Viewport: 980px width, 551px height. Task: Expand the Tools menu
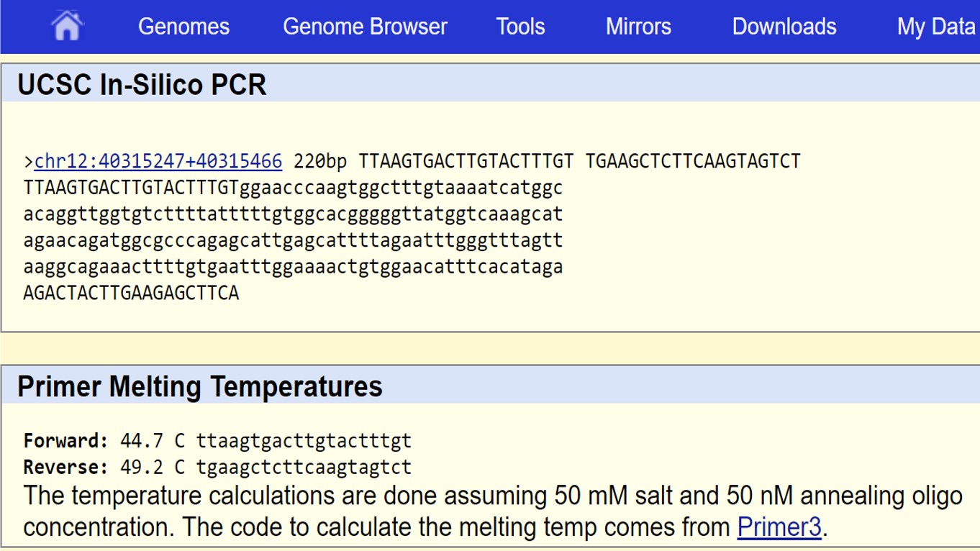(520, 27)
